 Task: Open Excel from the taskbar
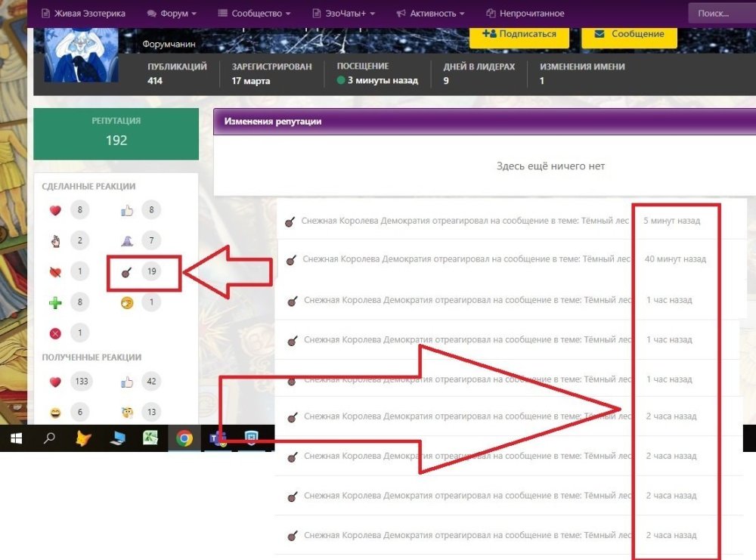(151, 438)
